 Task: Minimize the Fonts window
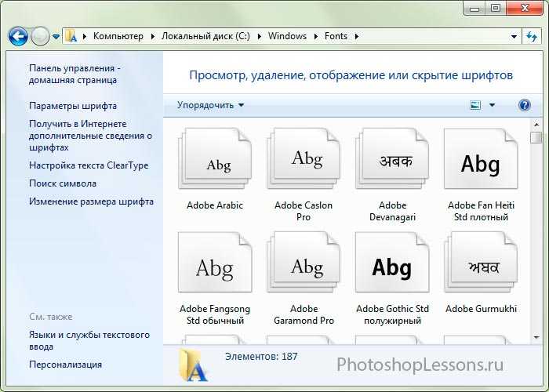point(474,9)
